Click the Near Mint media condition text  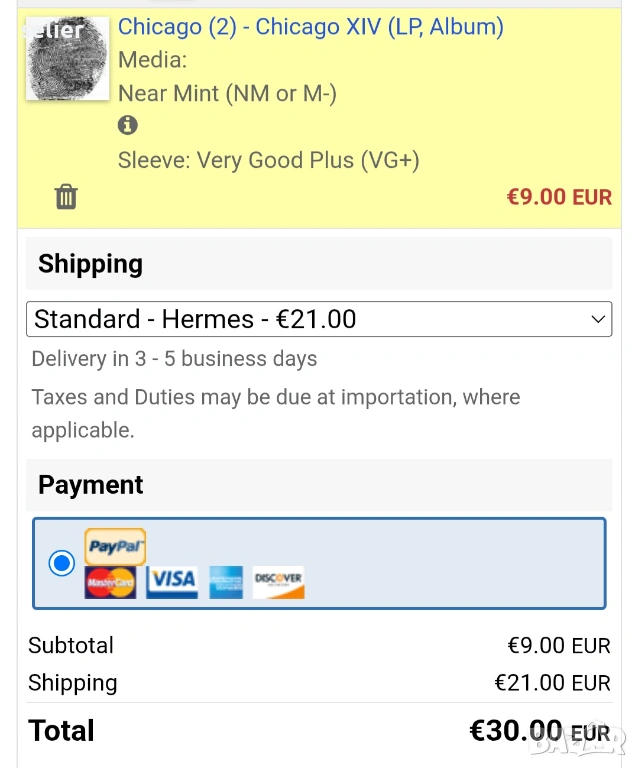coord(227,94)
